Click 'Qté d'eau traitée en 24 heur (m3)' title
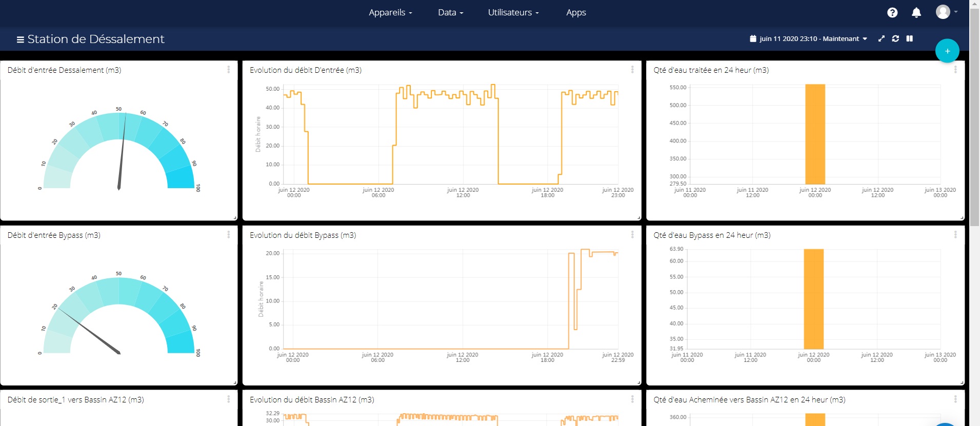The image size is (980, 426). [x=711, y=70]
